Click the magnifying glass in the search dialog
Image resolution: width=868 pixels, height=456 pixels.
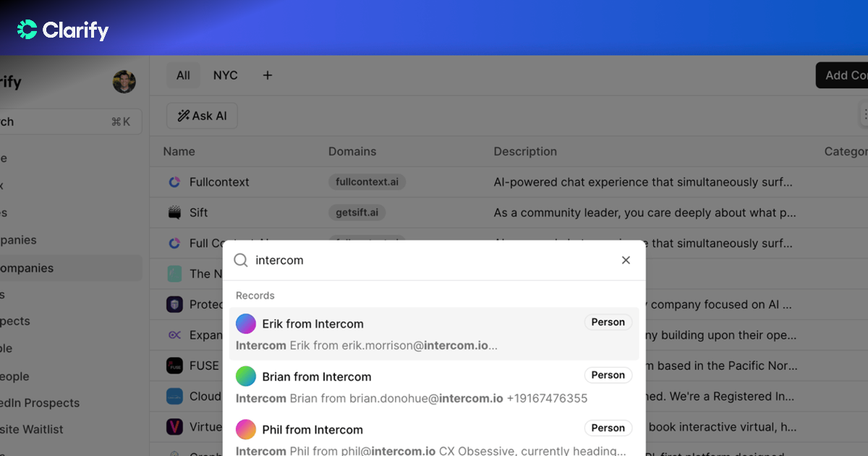[239, 259]
